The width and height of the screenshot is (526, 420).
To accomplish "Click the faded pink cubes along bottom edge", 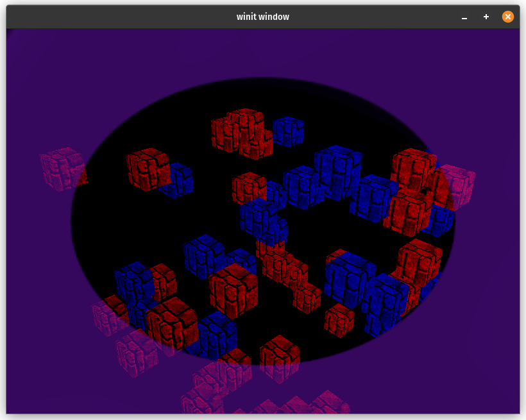I will tap(282, 405).
